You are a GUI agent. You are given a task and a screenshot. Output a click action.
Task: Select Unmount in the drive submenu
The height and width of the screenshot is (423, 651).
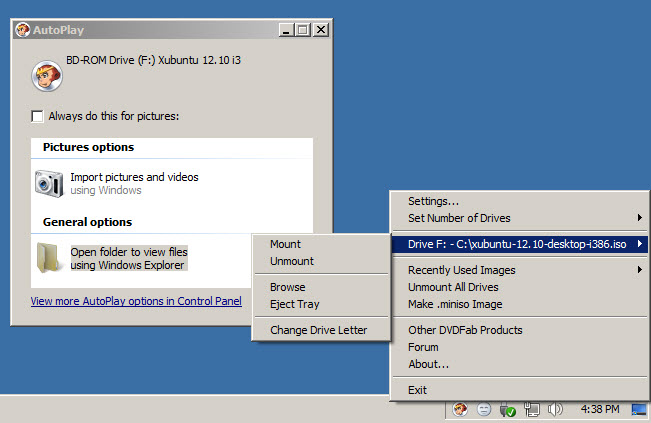321,261
